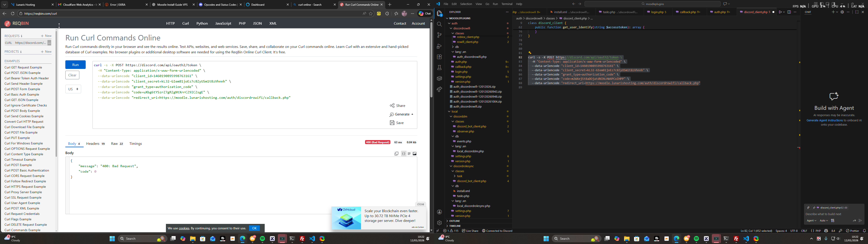Open Source Control in VS Code activity bar

439,35
